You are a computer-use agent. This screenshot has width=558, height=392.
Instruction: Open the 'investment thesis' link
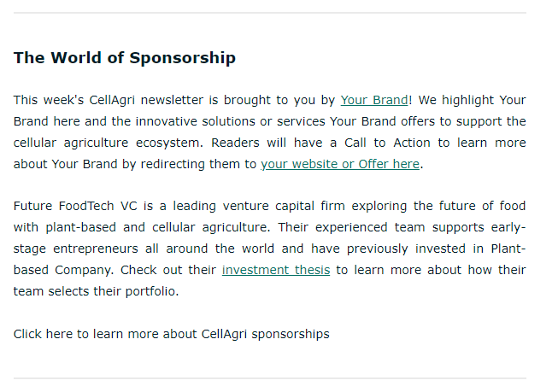[x=275, y=270]
